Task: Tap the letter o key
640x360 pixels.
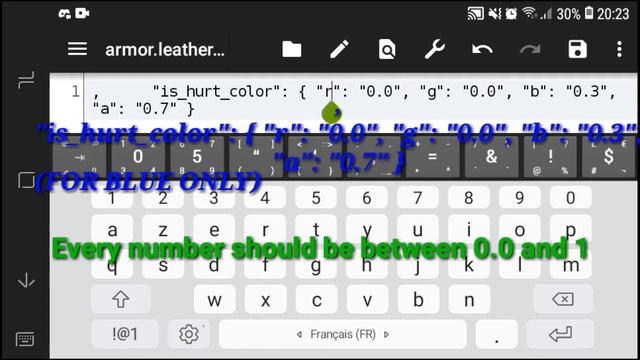Action: pos(520,229)
